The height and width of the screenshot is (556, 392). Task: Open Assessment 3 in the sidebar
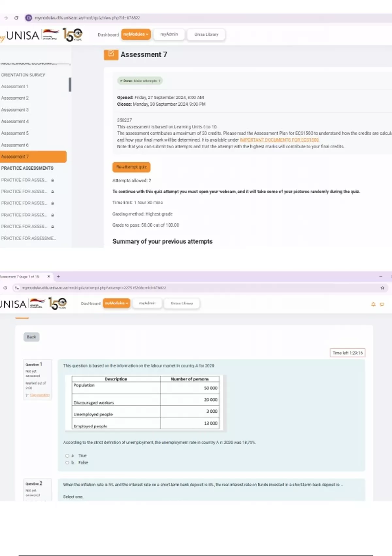coord(15,110)
